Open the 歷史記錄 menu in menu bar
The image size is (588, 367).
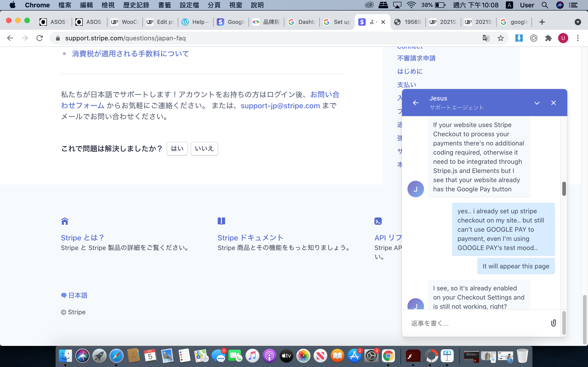[136, 5]
